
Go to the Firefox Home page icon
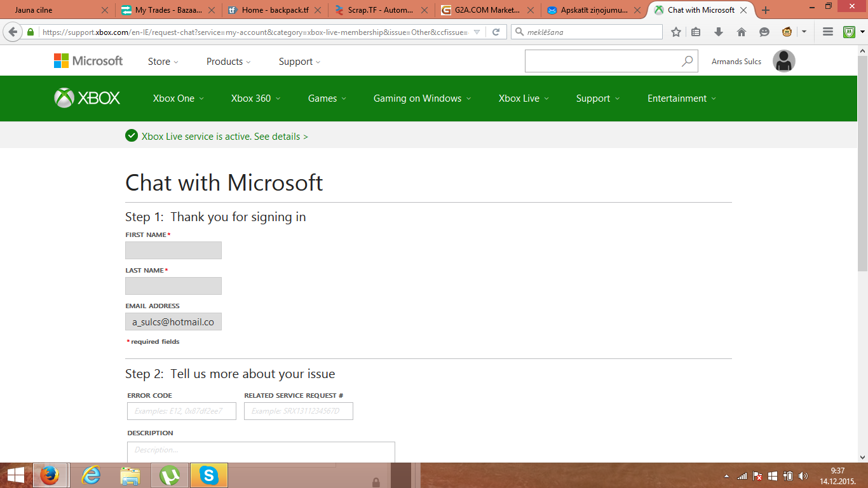(x=742, y=32)
